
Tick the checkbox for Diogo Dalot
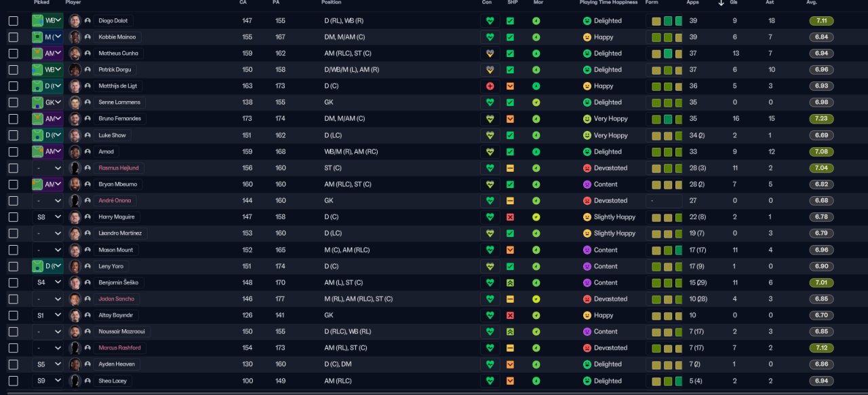(14, 21)
